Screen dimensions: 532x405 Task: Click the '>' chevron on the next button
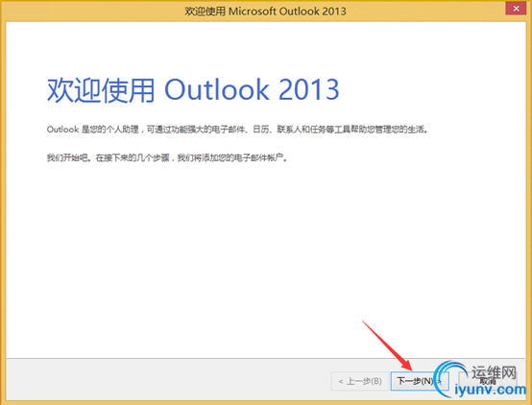[439, 381]
